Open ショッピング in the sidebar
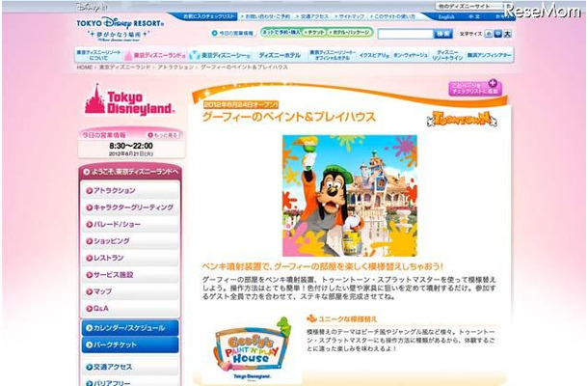The width and height of the screenshot is (588, 386). [130, 241]
